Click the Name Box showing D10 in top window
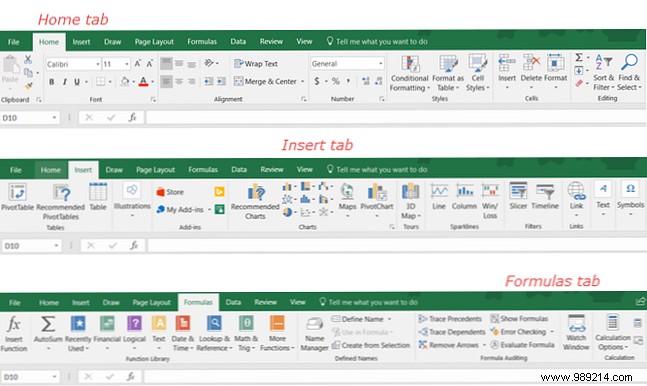 click(x=29, y=118)
